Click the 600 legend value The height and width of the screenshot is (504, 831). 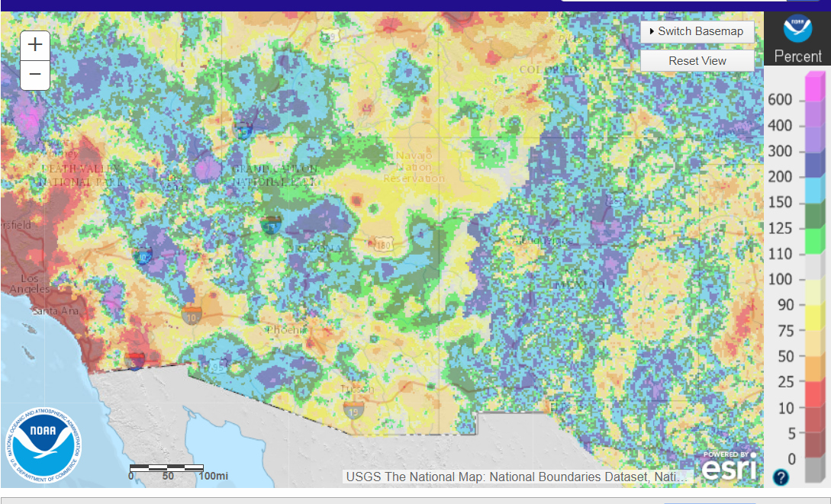780,100
